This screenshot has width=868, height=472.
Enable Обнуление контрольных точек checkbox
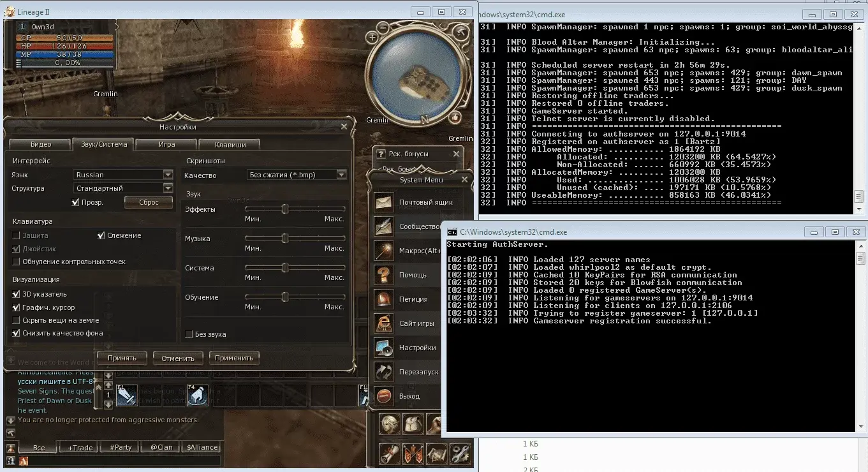[x=17, y=262]
